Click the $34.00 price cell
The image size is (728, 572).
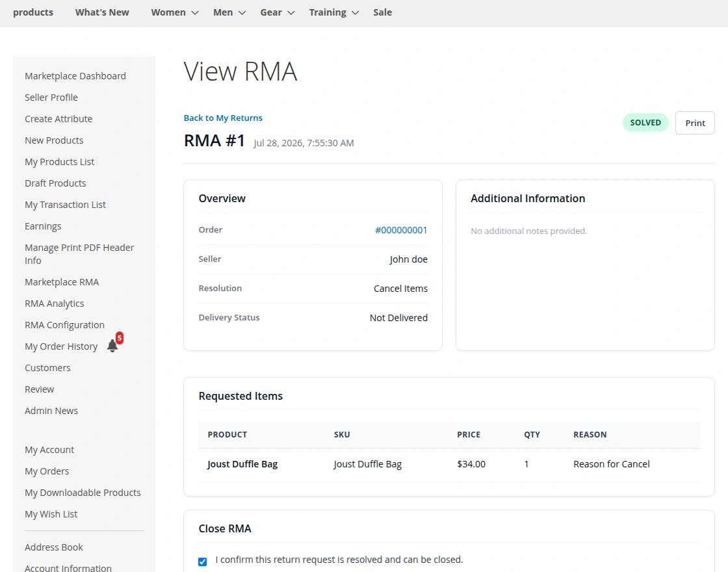[x=471, y=464]
